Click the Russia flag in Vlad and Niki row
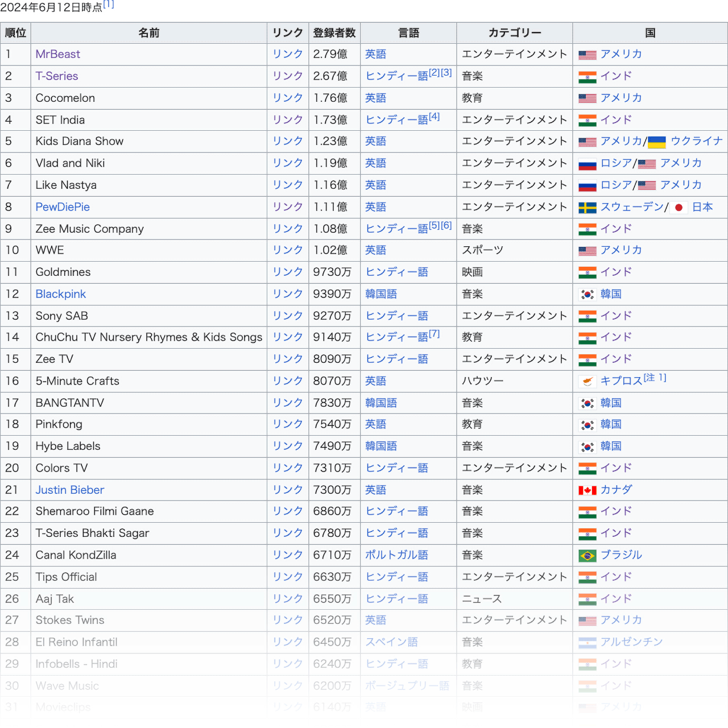The image size is (728, 728). 588,164
